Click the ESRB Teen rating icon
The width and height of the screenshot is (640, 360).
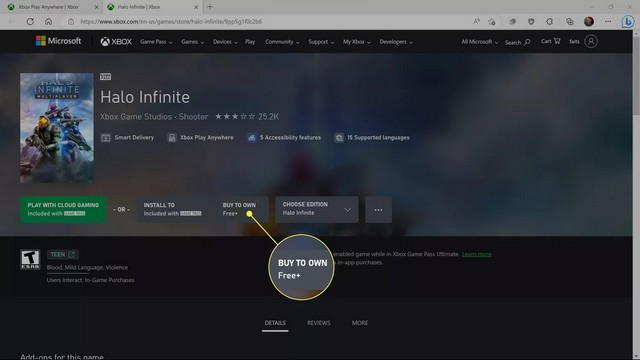(30, 260)
